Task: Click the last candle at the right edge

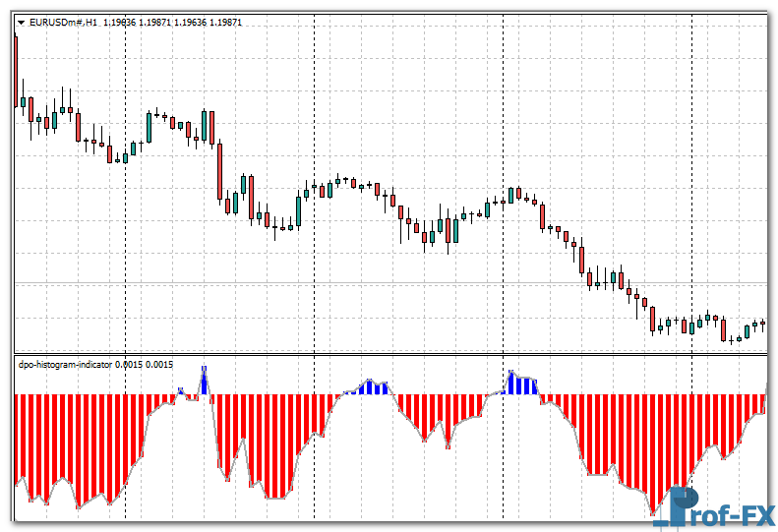Action: [763, 324]
